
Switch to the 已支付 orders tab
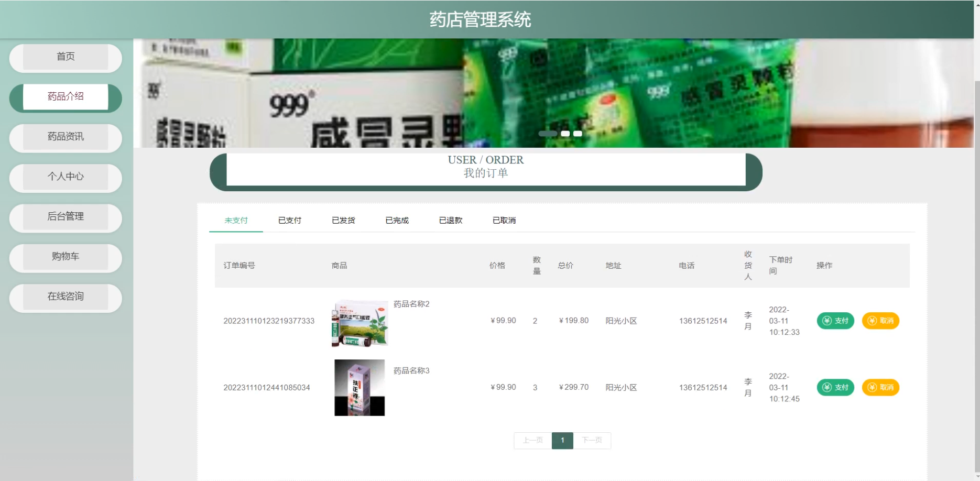point(290,221)
